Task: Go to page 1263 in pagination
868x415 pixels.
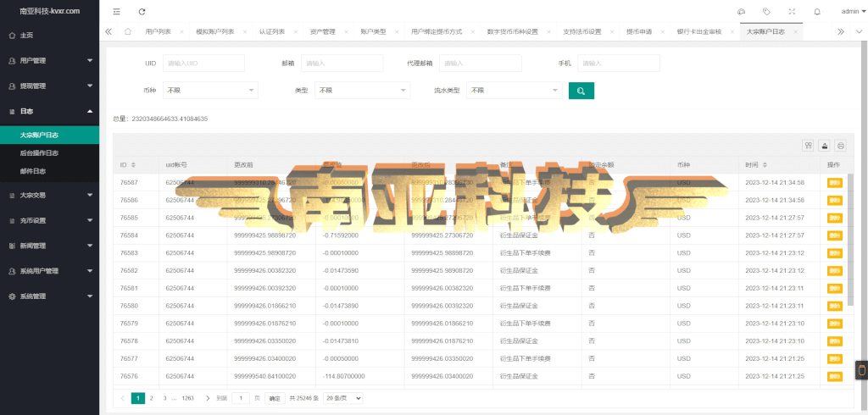Action: [187, 398]
